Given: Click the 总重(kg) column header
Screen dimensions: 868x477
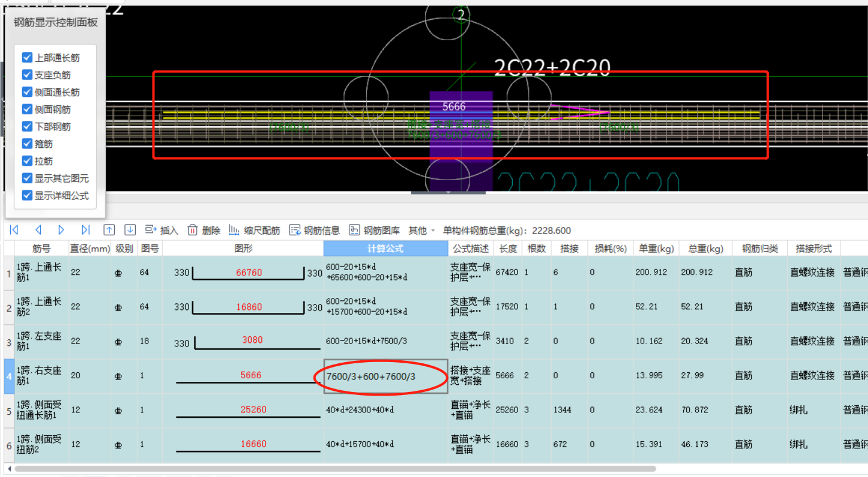Looking at the screenshot, I should tap(705, 248).
